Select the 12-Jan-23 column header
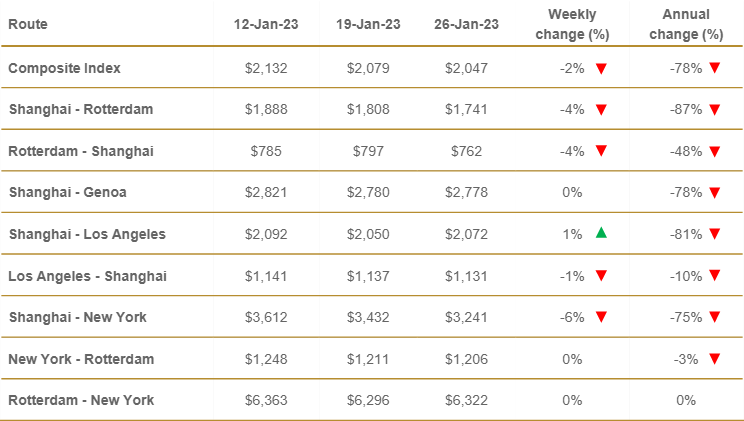This screenshot has height=421, width=744. pos(260,24)
